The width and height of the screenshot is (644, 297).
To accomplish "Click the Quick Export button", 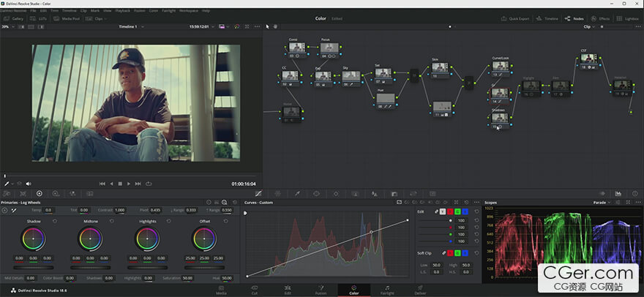I will click(515, 18).
